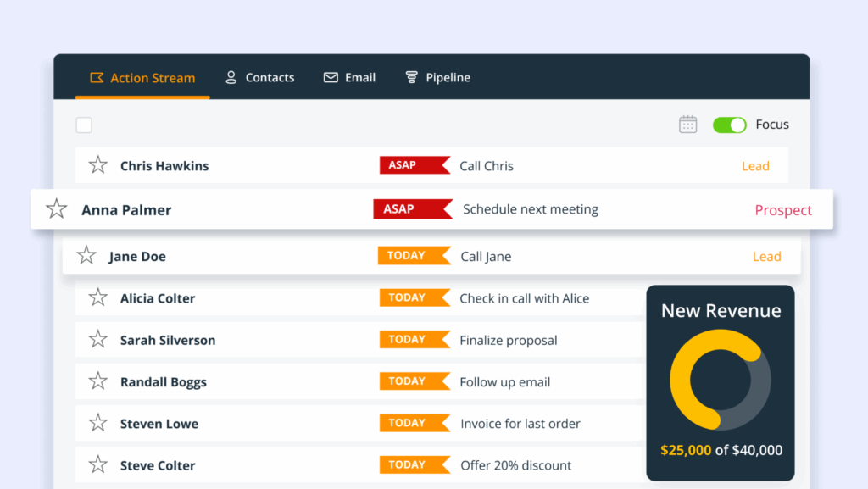
Task: Click the star beside Steven Lowe
Action: 98,423
